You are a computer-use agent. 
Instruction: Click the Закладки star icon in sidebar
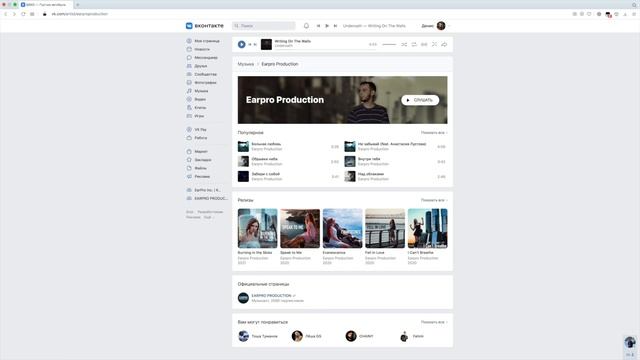tap(189, 160)
